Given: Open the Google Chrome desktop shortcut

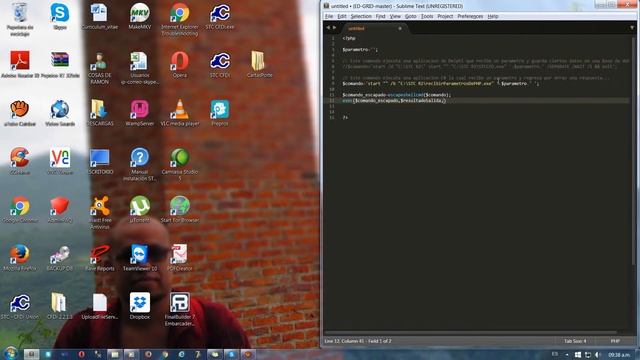Looking at the screenshot, I should point(20,210).
